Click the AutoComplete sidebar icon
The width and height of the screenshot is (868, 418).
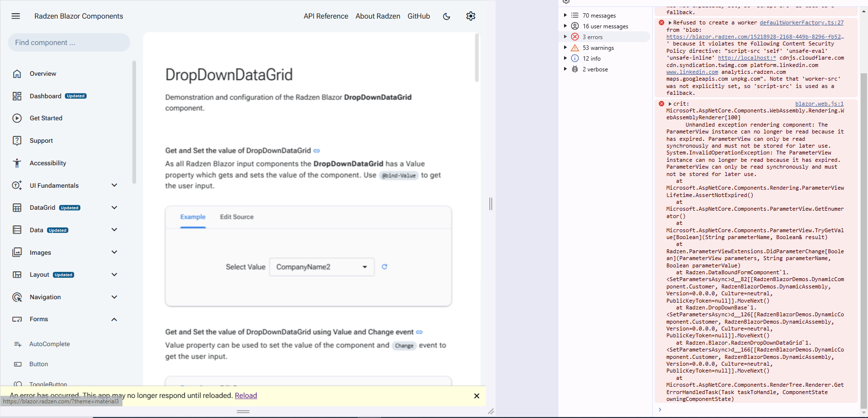18,344
